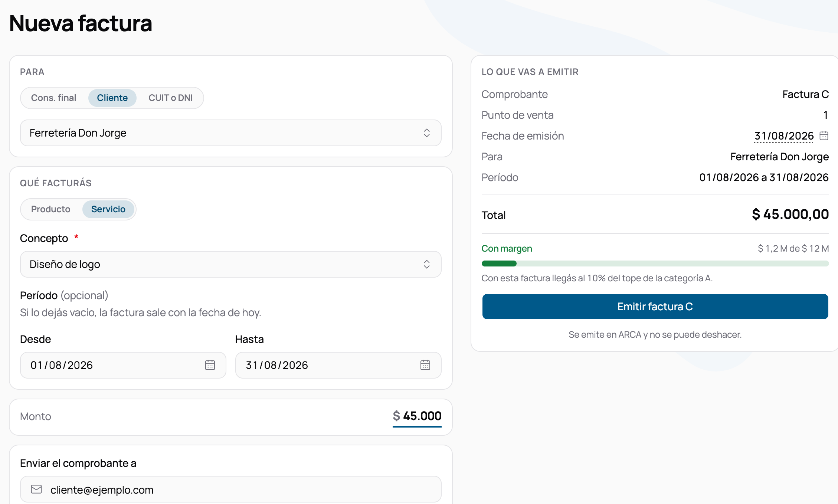Click the 'Concepto' field label
The width and height of the screenshot is (838, 504).
[x=44, y=238]
